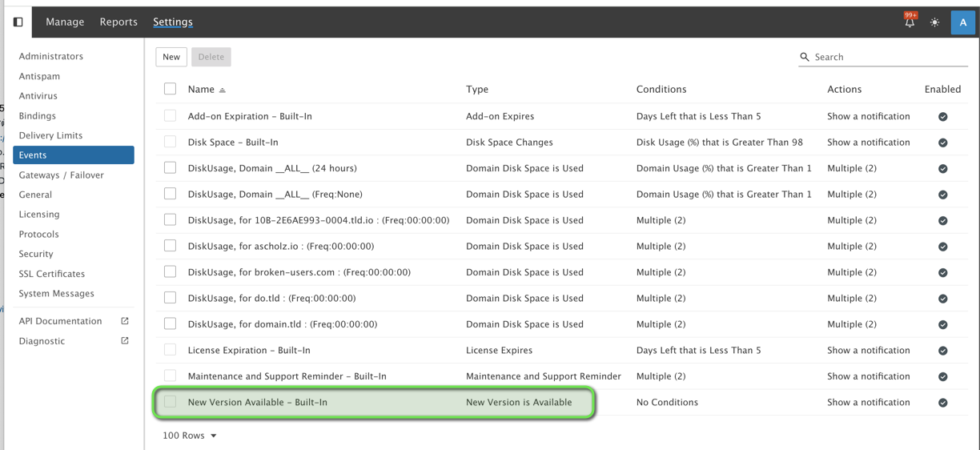Open the Diagnostic external link icon
Screen dimensions: 980x450
click(125, 341)
